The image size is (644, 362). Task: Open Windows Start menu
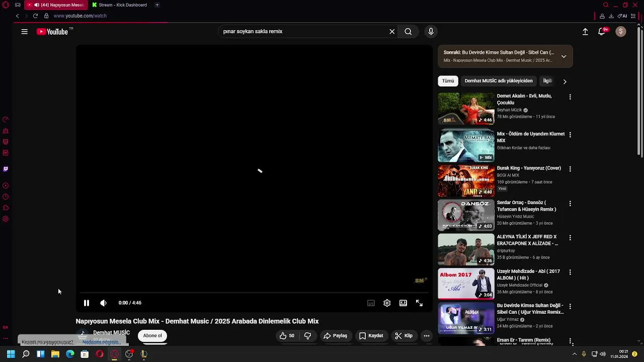pos(11,354)
